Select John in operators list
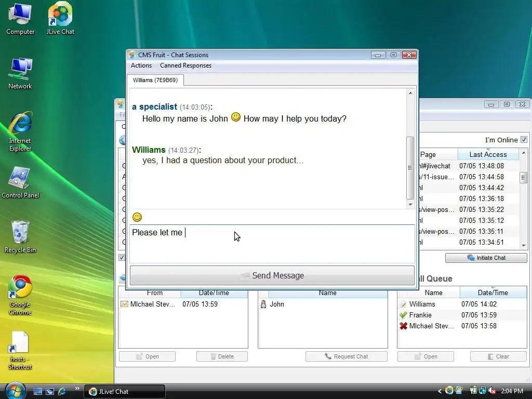532x399 pixels. pos(323,304)
